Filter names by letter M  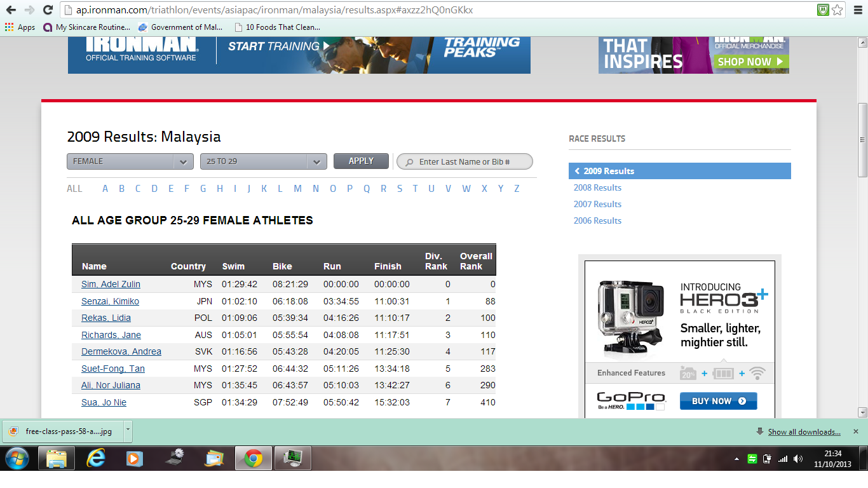[x=297, y=189]
